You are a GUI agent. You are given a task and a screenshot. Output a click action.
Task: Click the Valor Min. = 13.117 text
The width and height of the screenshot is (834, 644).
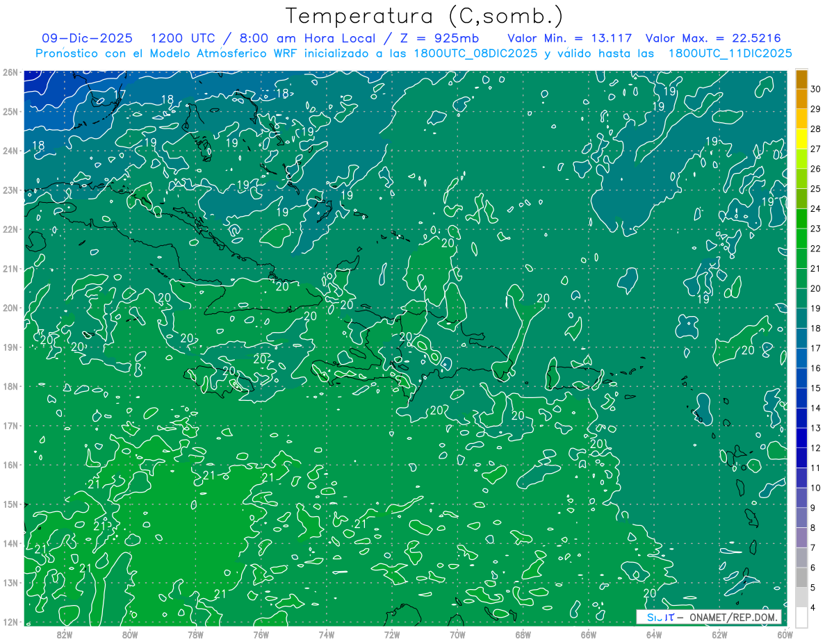(x=569, y=38)
